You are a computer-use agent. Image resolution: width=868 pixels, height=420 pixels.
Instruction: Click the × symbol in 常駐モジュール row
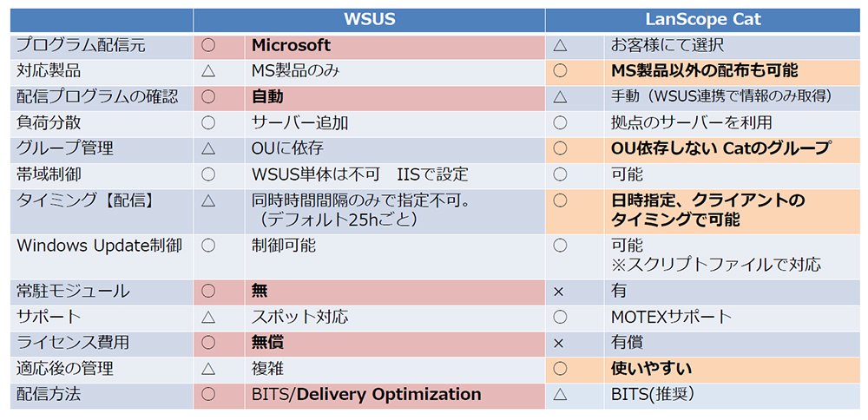click(558, 291)
